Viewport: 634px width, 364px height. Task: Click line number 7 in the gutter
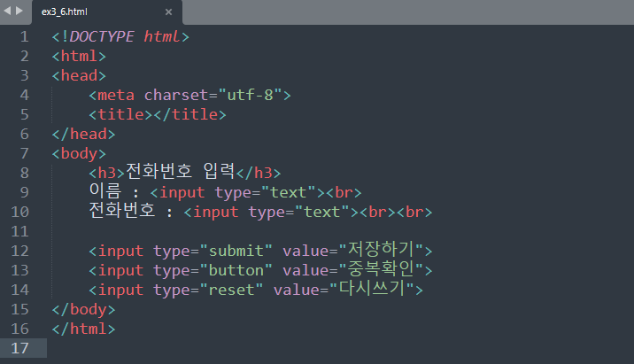coord(25,154)
